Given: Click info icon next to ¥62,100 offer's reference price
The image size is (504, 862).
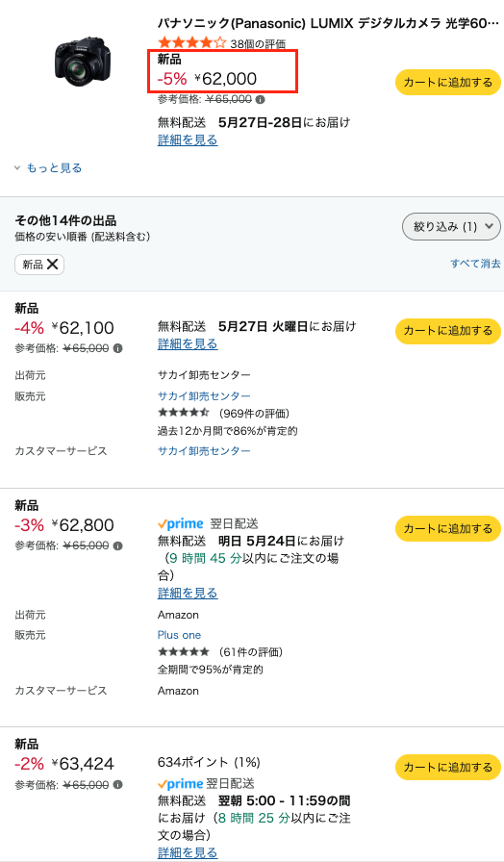Looking at the screenshot, I should [x=117, y=348].
